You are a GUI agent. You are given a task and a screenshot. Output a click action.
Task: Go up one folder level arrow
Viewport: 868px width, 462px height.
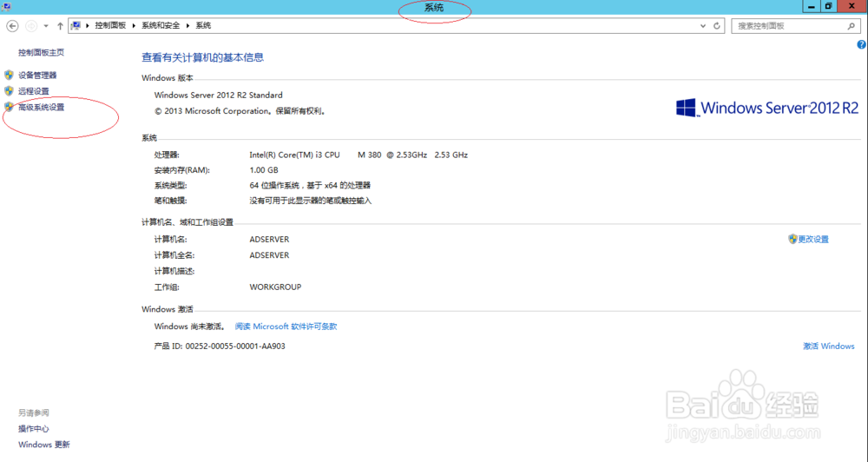click(x=60, y=25)
